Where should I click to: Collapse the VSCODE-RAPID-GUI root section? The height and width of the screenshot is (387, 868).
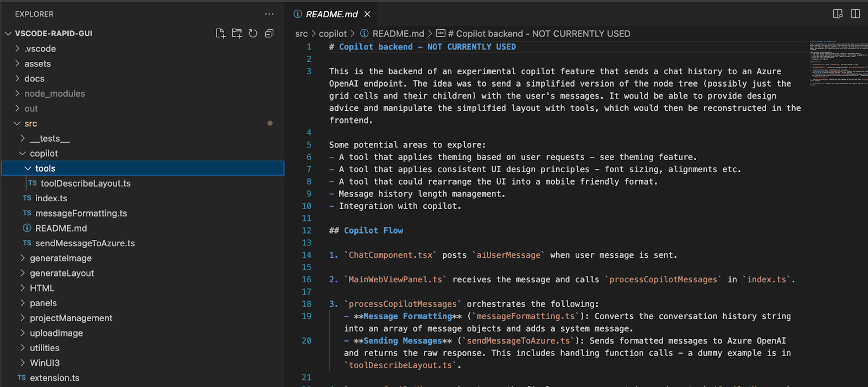tap(8, 34)
